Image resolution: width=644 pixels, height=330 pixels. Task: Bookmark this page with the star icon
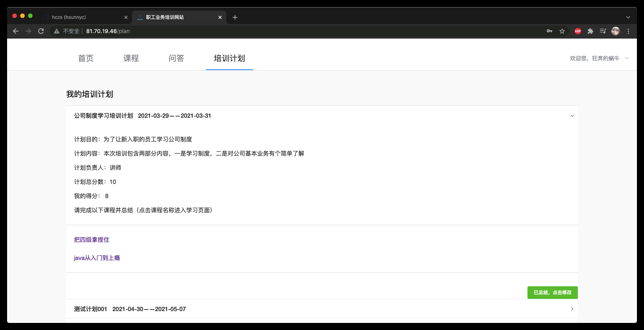click(x=562, y=31)
